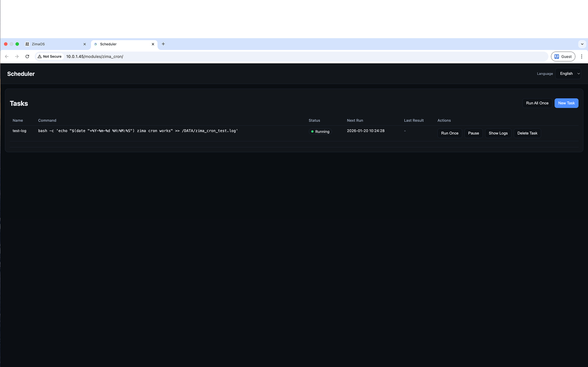Screen dimensions: 588x367
Task: Delete the test-log task
Action: (527, 133)
